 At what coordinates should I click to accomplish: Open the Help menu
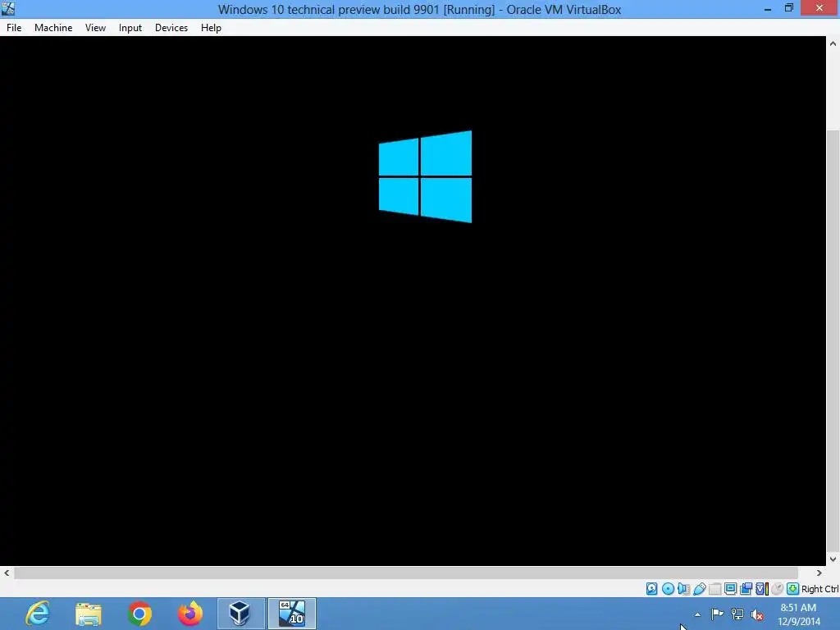[211, 28]
